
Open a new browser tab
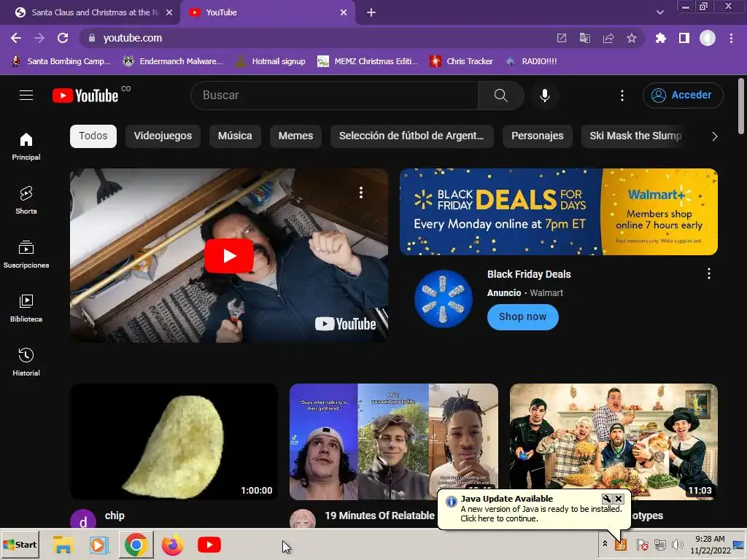371,12
